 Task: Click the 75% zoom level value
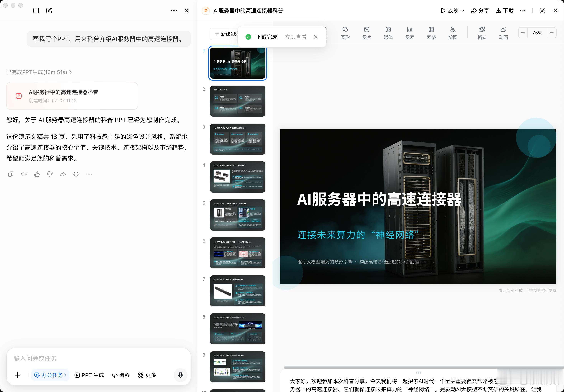(537, 33)
